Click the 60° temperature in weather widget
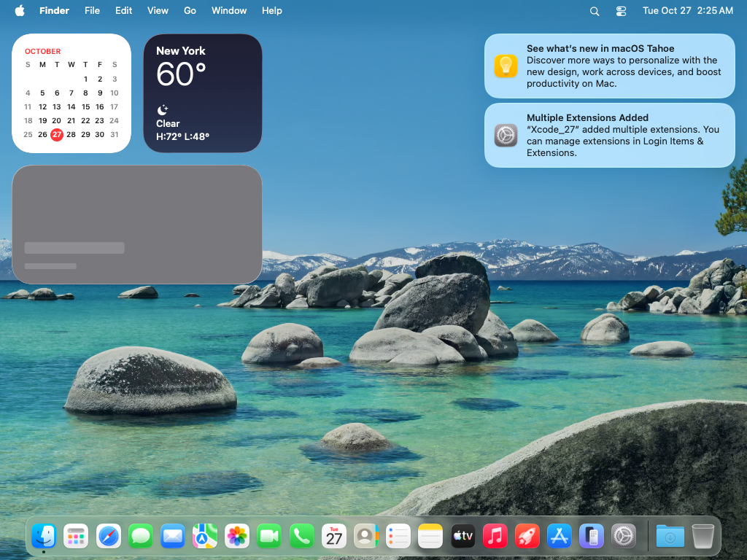The image size is (747, 560). click(181, 74)
